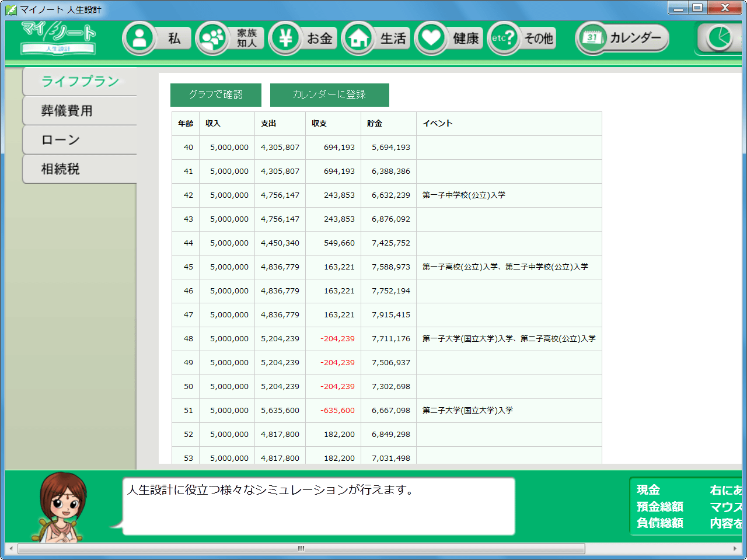This screenshot has width=747, height=560.
Task: Click the pie chart clock icon
Action: point(719,38)
